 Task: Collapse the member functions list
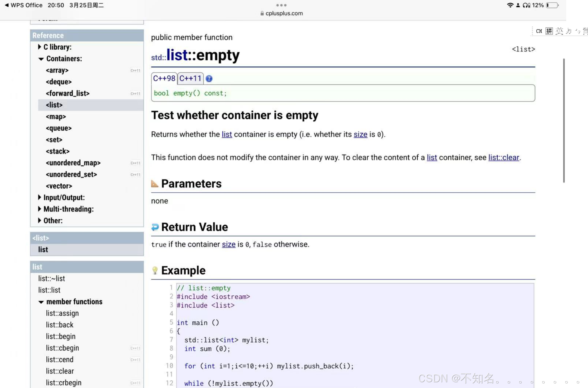[x=41, y=302]
